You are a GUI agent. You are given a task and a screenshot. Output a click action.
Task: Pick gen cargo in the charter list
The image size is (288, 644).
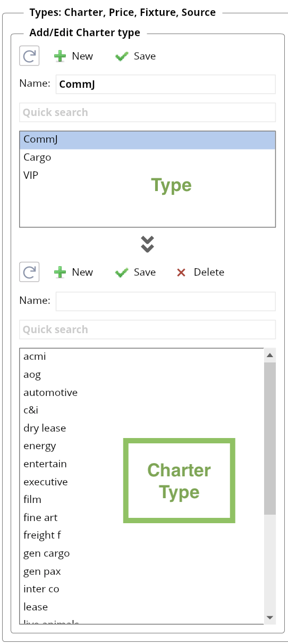click(x=142, y=553)
